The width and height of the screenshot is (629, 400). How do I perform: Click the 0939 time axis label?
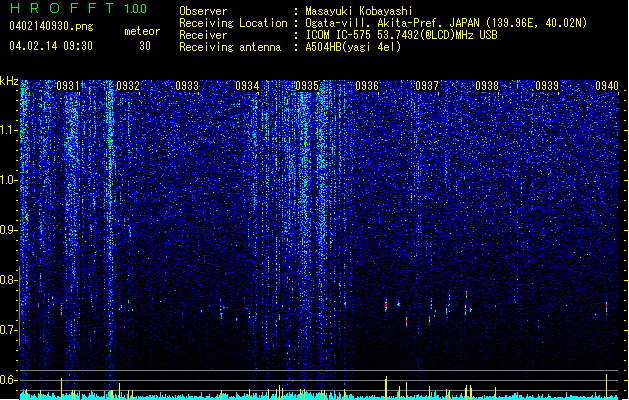click(x=547, y=86)
